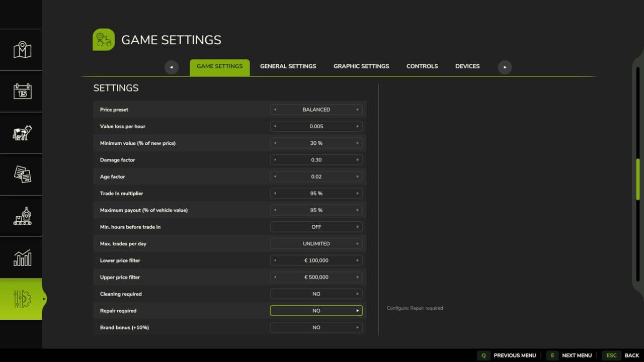Click the E Next Menu button

click(569, 355)
